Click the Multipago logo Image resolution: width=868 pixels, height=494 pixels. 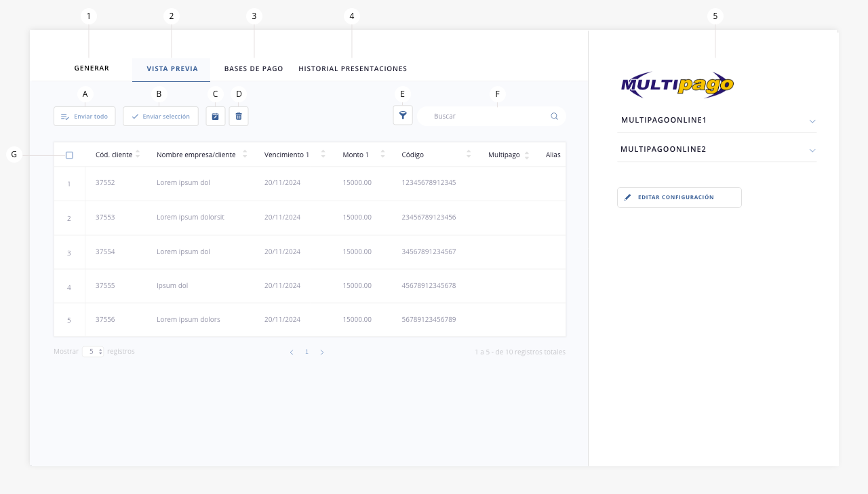[x=677, y=85]
